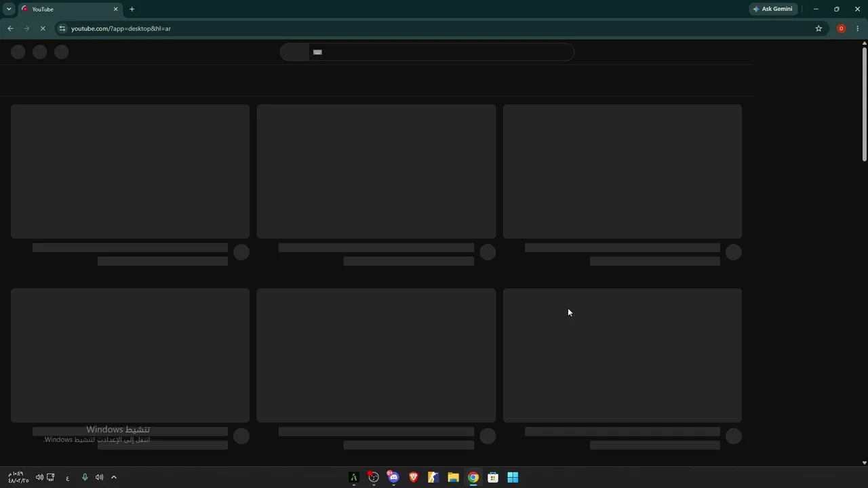View site information icon in address bar
This screenshot has height=488, width=868.
pos(62,28)
